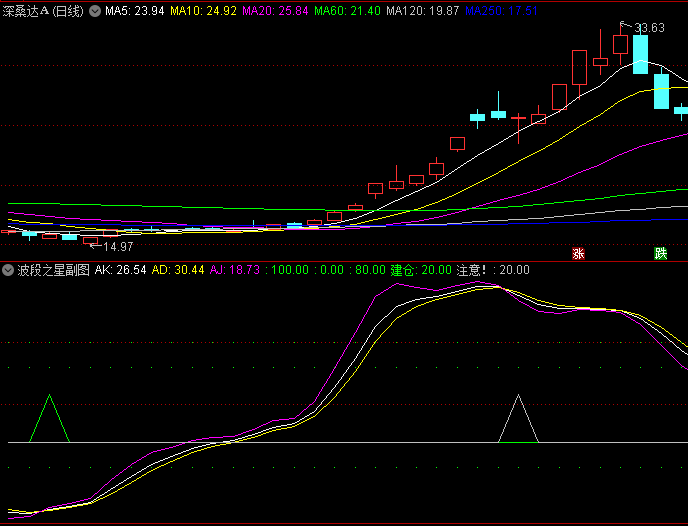
Task: Click the green 建仓 triangle signal
Action: pyautogui.click(x=50, y=418)
